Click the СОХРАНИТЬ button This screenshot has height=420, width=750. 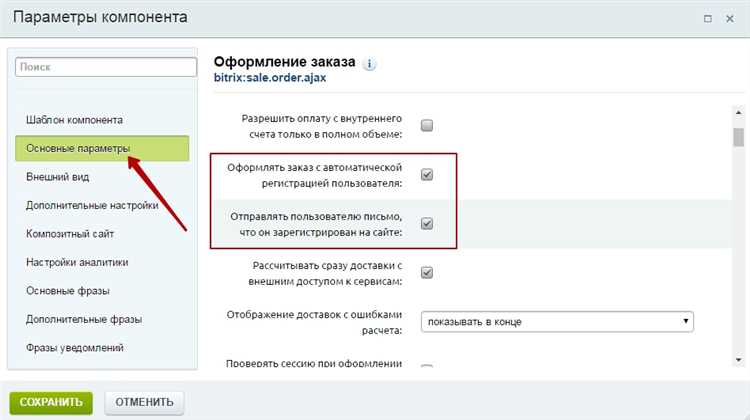coord(51,402)
